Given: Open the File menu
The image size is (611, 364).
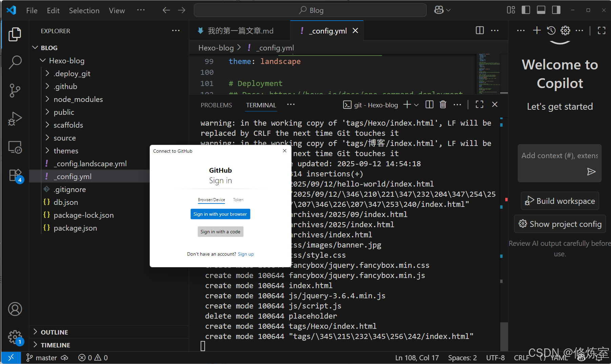Looking at the screenshot, I should (x=32, y=10).
